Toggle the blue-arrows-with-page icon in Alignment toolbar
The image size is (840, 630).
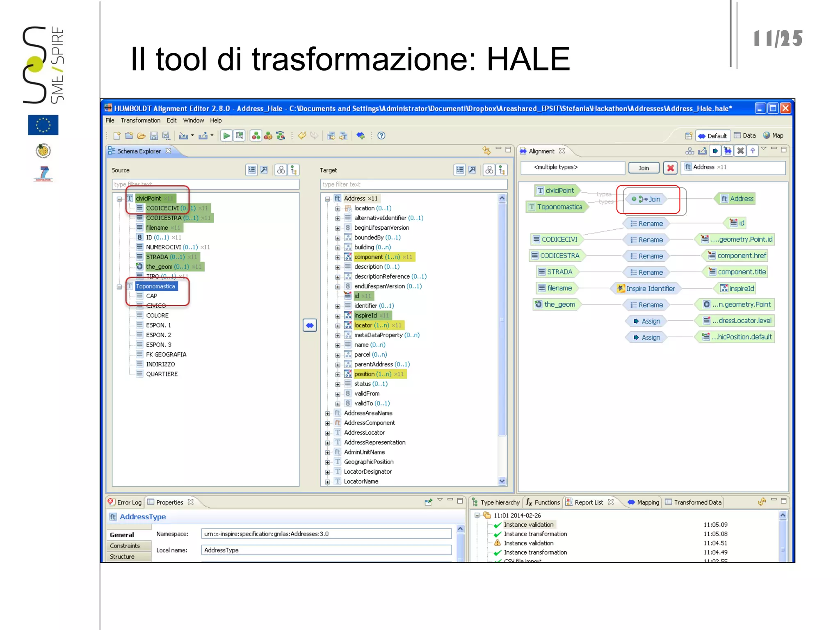(728, 151)
